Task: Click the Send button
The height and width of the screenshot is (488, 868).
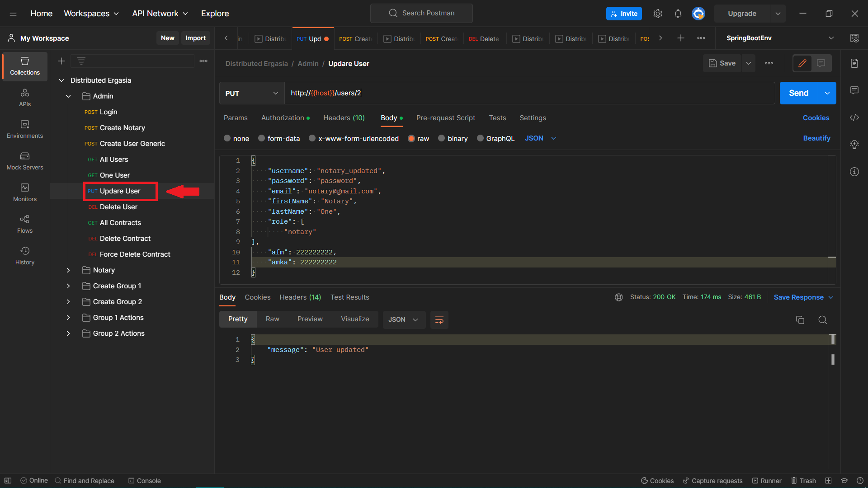Action: click(799, 93)
